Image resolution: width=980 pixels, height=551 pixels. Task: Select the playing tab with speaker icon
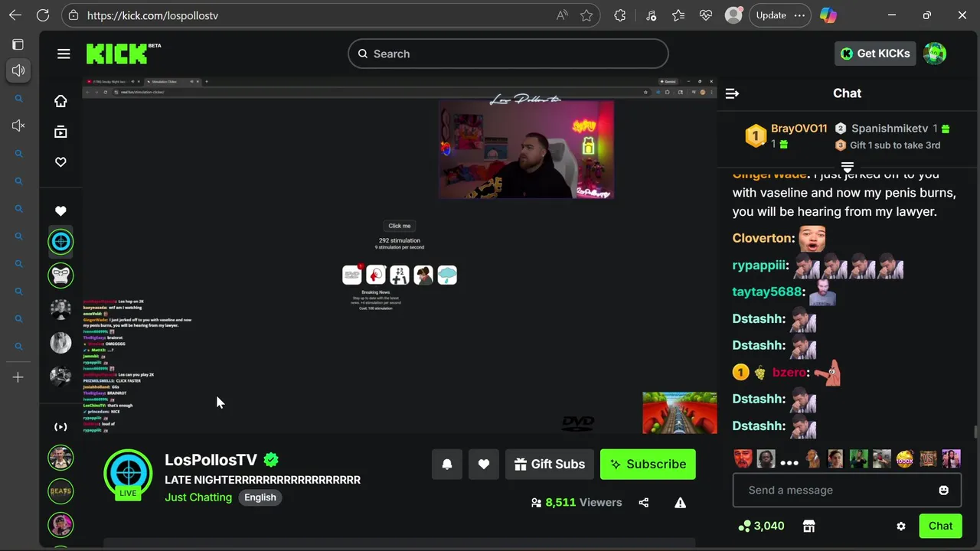point(18,70)
